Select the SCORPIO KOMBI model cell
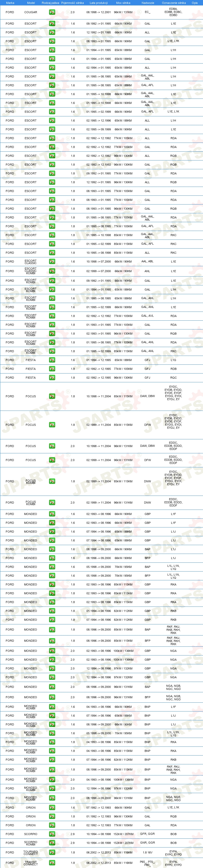Screen dimensions: 203x868 click(x=31, y=843)
